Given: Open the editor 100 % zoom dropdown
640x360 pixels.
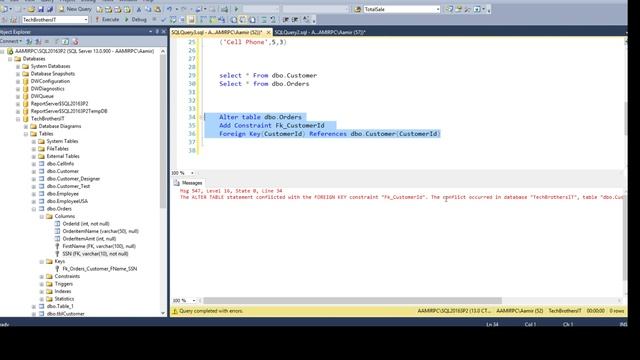Looking at the screenshot, I should 192,173.
